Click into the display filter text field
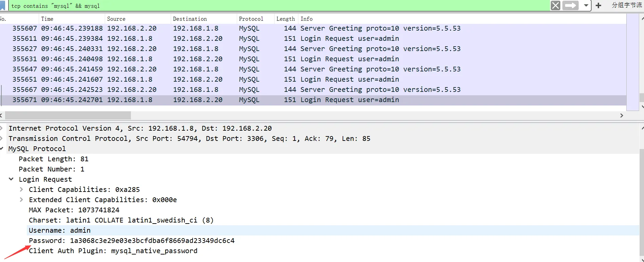The height and width of the screenshot is (262, 644). pos(272,6)
